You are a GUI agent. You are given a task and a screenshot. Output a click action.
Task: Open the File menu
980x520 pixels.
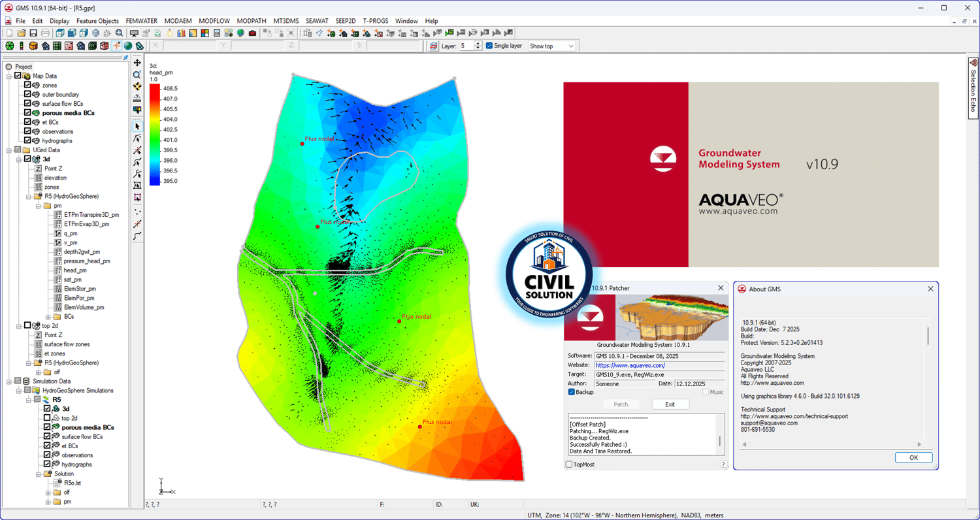20,21
